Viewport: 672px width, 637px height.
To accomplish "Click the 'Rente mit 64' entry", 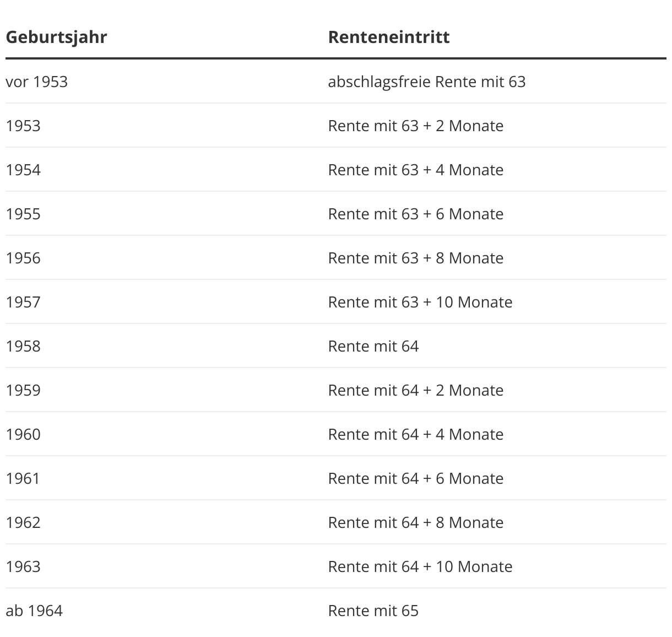I will 373,346.
